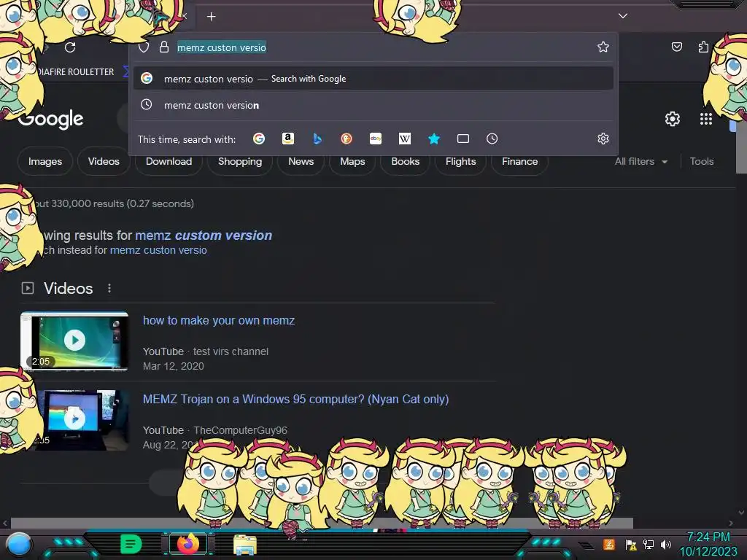Click the site security padlock icon
Image resolution: width=747 pixels, height=560 pixels.
click(x=164, y=47)
